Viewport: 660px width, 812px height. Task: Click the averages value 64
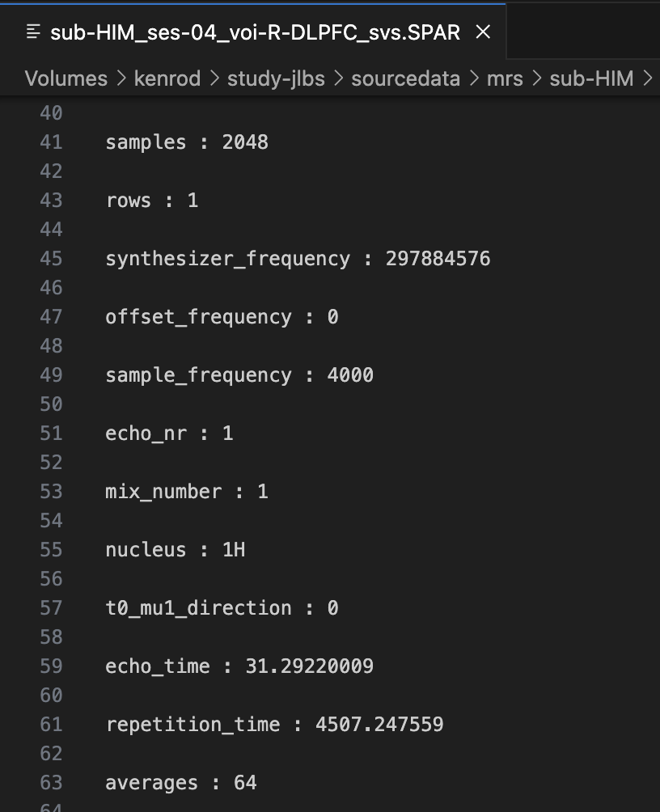tap(245, 783)
